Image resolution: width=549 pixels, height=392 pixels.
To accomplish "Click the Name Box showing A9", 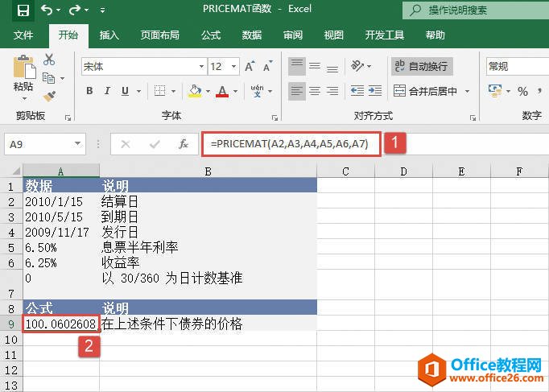I will pyautogui.click(x=45, y=144).
